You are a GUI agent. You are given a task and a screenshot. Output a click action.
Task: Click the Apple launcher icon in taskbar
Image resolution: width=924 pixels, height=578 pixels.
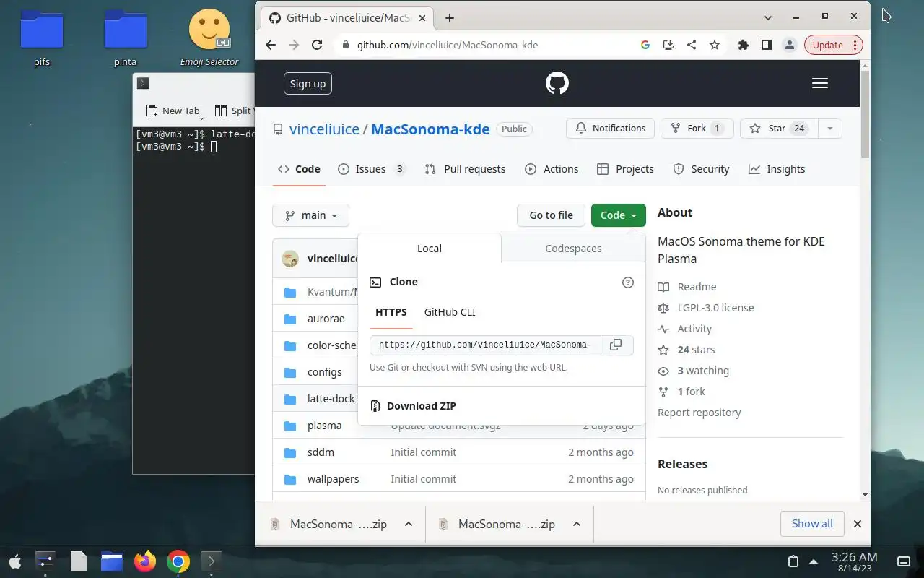pos(15,561)
